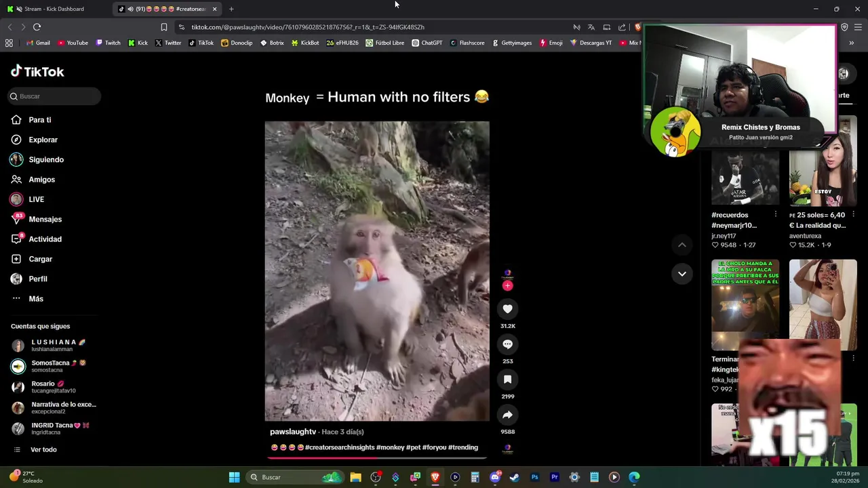This screenshot has height=488, width=868.
Task: Bookmark the video to favorites
Action: (507, 380)
